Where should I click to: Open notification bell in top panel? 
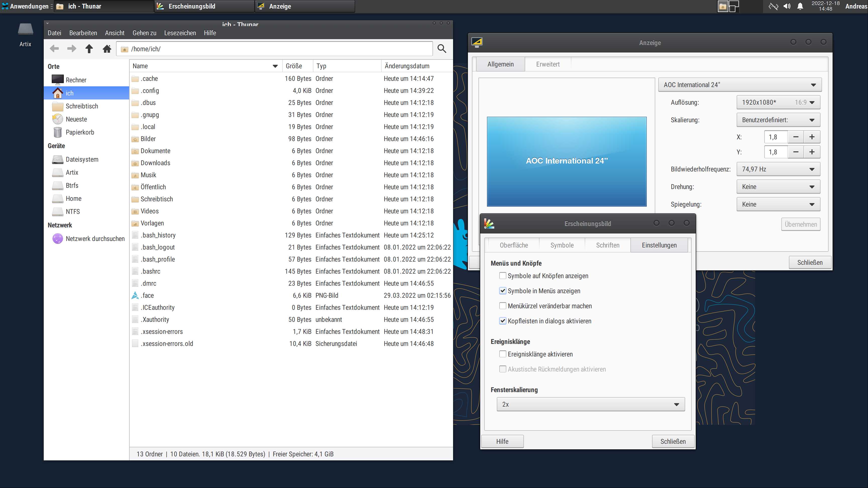pos(800,6)
